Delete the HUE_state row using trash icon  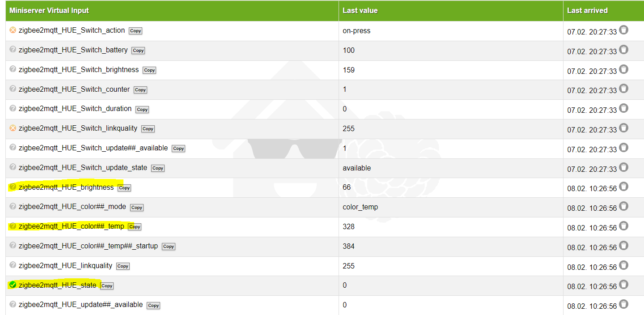coord(623,285)
